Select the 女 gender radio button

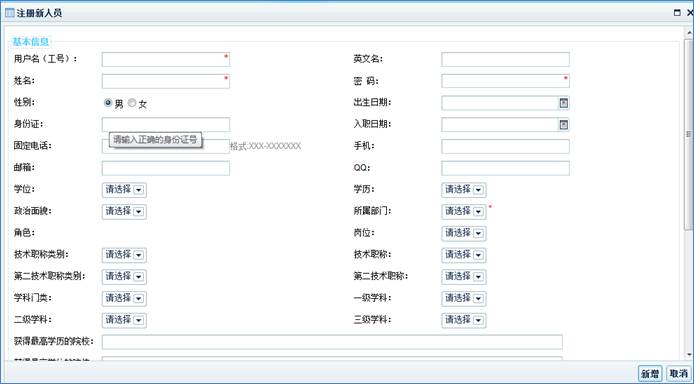(132, 103)
